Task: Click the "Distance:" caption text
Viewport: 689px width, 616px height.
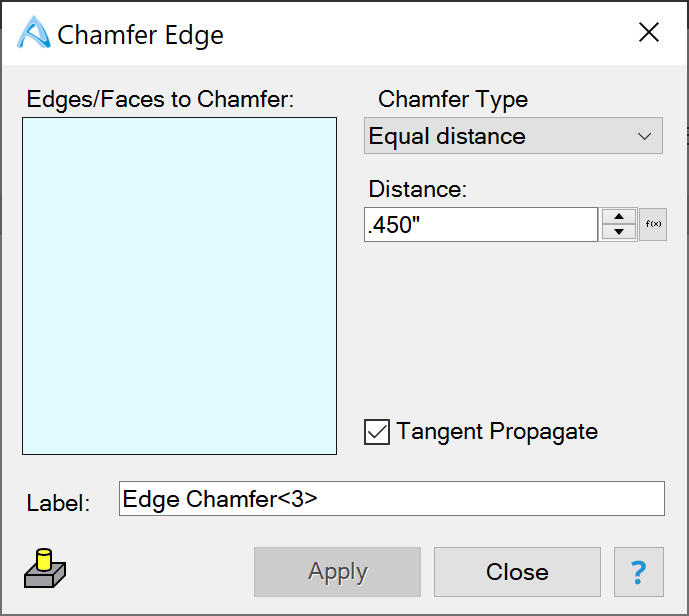Action: click(418, 189)
